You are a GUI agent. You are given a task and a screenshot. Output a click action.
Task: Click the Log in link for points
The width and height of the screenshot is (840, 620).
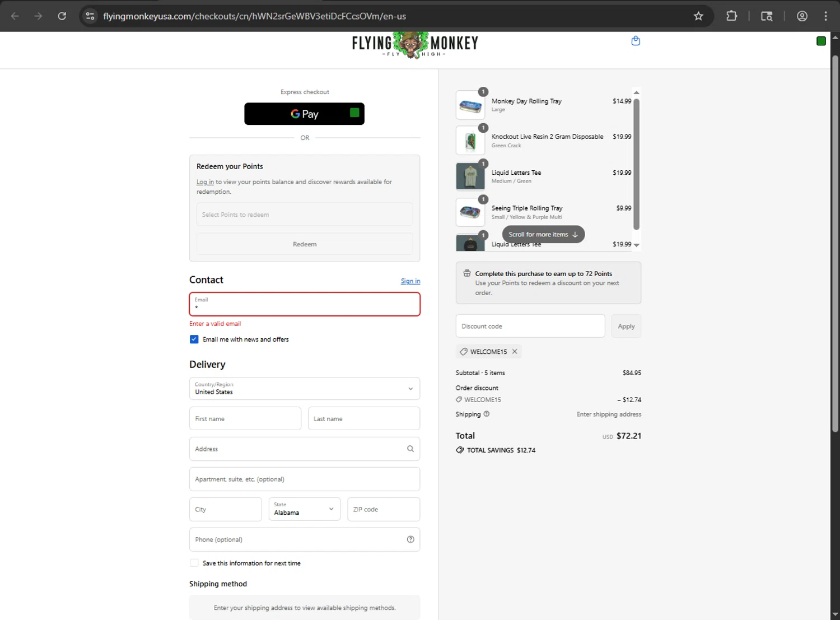[x=205, y=182]
